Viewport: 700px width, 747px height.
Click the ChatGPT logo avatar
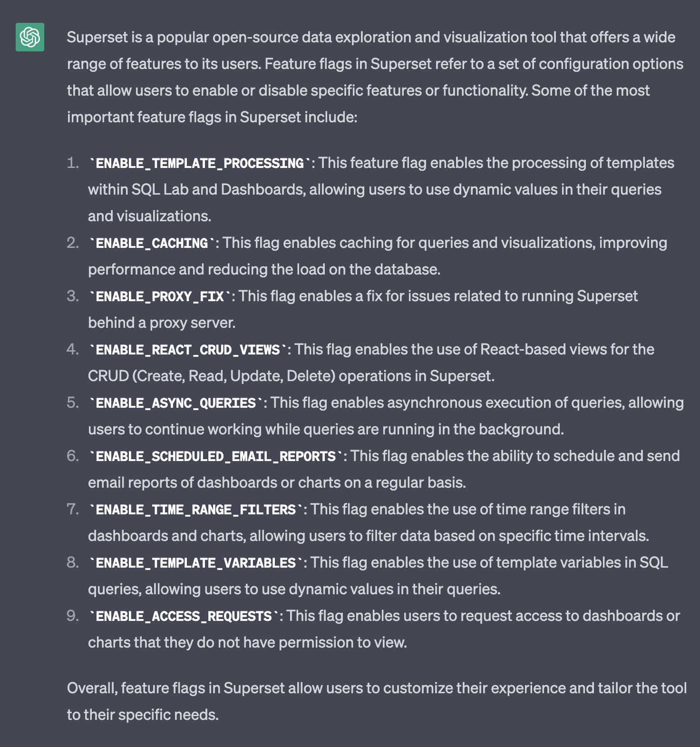(x=30, y=37)
